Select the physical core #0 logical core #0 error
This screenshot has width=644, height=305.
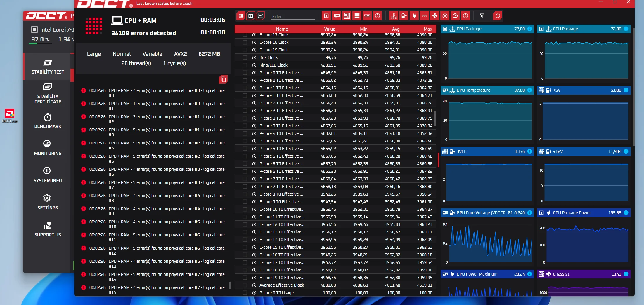(x=154, y=93)
